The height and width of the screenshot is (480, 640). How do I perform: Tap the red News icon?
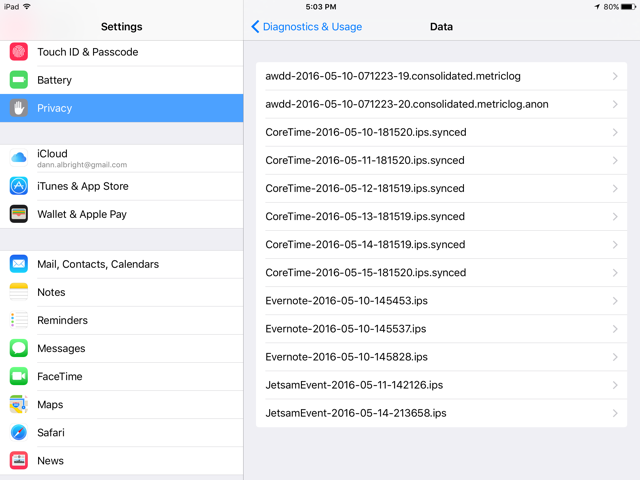(x=19, y=460)
